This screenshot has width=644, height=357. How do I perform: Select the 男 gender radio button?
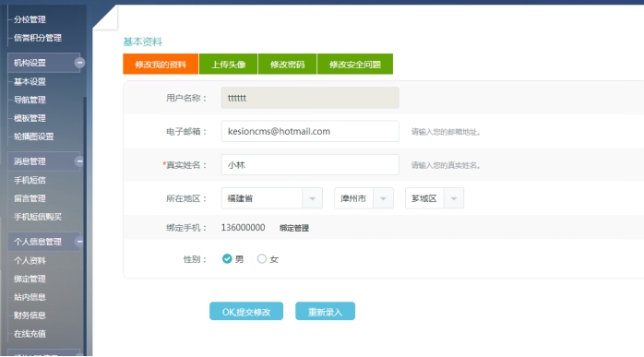[x=227, y=259]
